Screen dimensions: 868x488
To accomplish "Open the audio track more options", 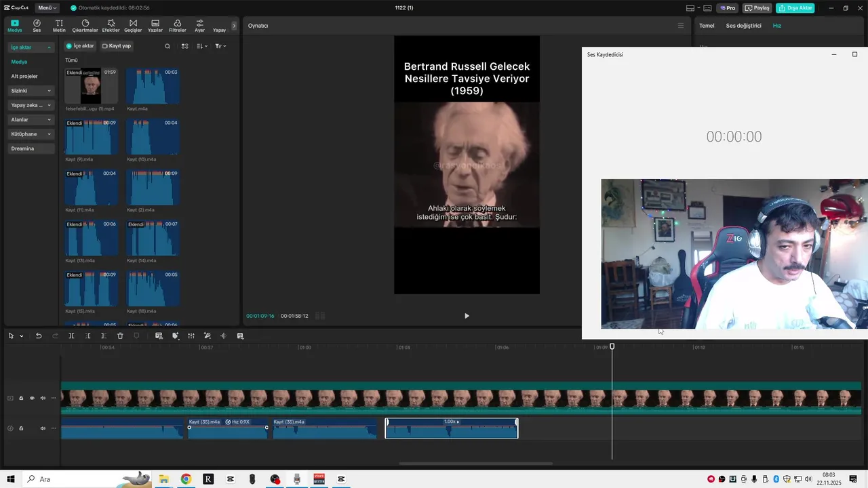I will 54,428.
